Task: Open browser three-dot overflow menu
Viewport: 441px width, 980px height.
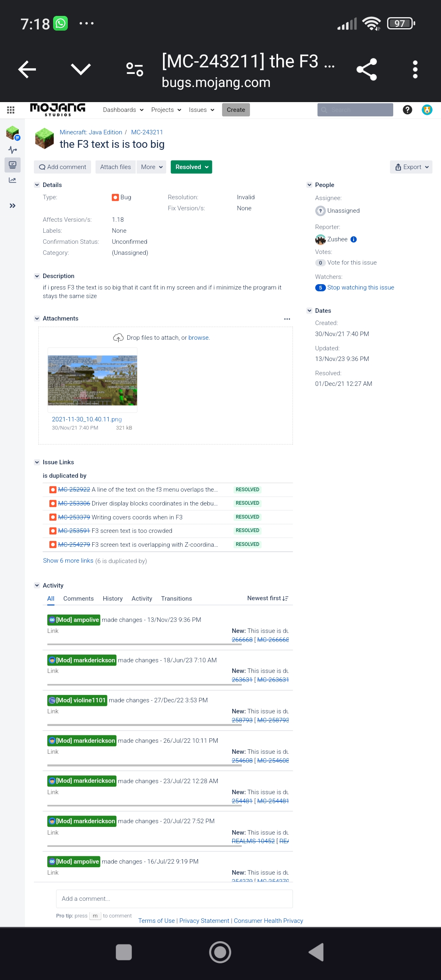Action: tap(415, 69)
